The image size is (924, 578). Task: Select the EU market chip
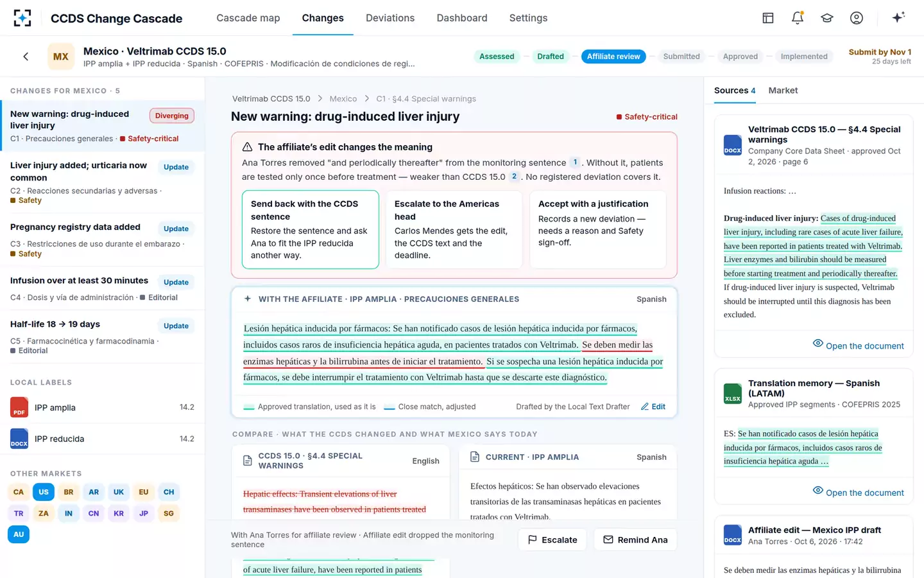tap(144, 492)
